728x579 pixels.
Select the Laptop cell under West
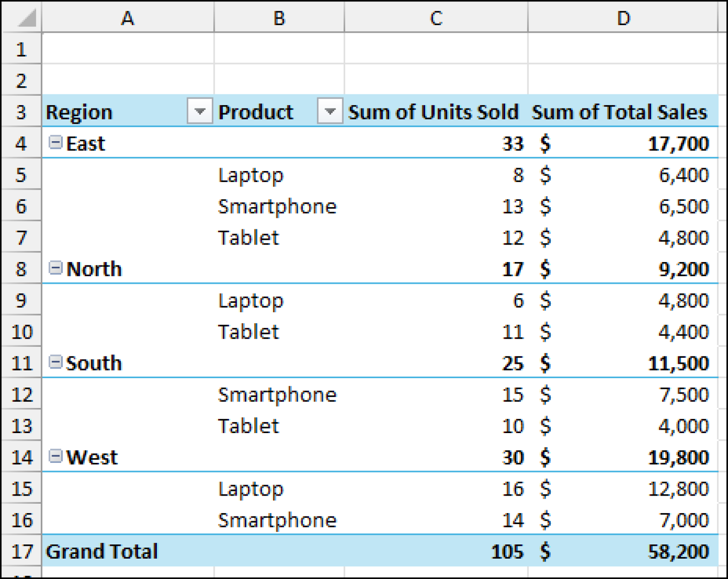tap(251, 488)
